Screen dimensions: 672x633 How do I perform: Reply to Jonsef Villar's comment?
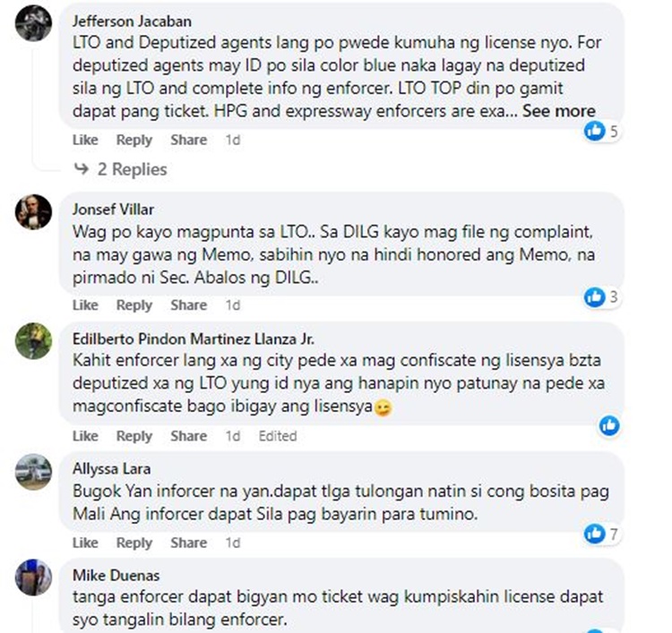coord(134,305)
